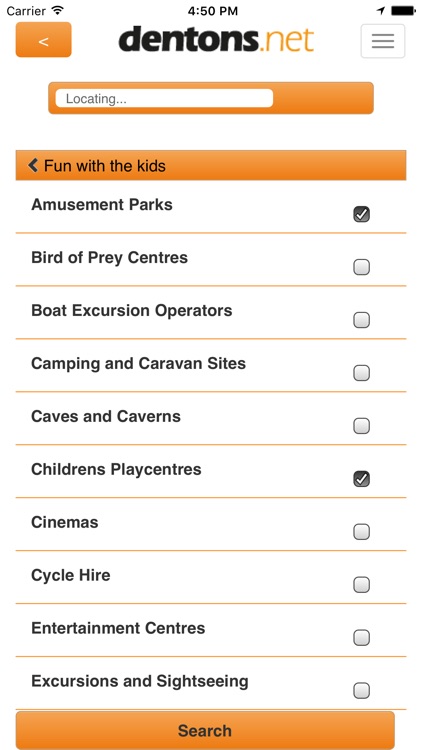This screenshot has height=750, width=422.
Task: Select the Caves and Caverns checkbox
Action: coord(361,426)
